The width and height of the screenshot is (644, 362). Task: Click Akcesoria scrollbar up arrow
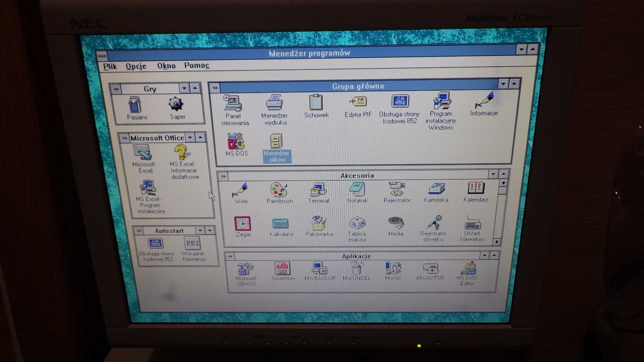point(503,183)
